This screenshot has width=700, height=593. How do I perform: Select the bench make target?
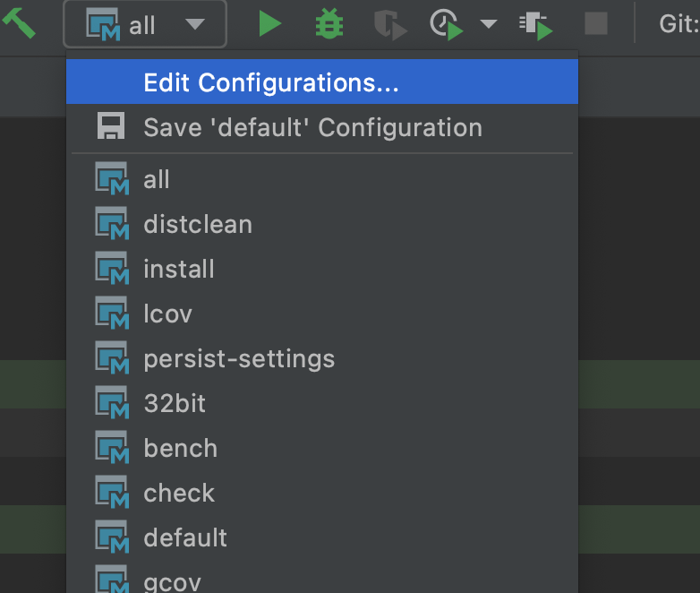click(x=180, y=448)
